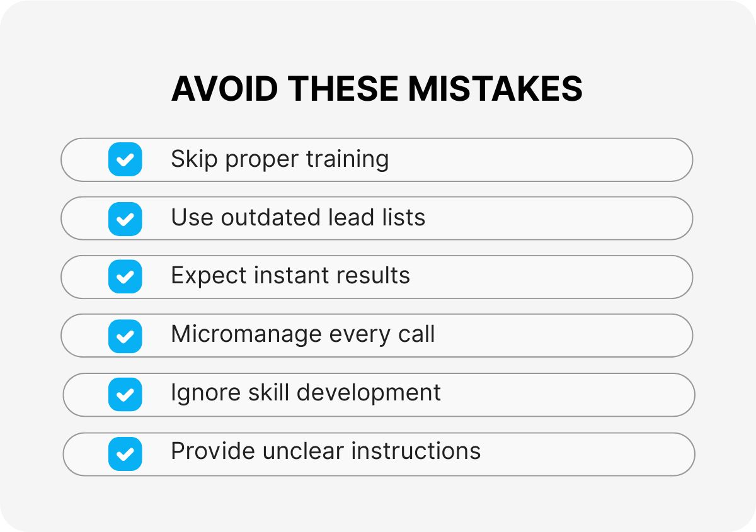Click the blue check icon beside 'Provide unclear instructions'
The image size is (756, 532).
pos(125,454)
